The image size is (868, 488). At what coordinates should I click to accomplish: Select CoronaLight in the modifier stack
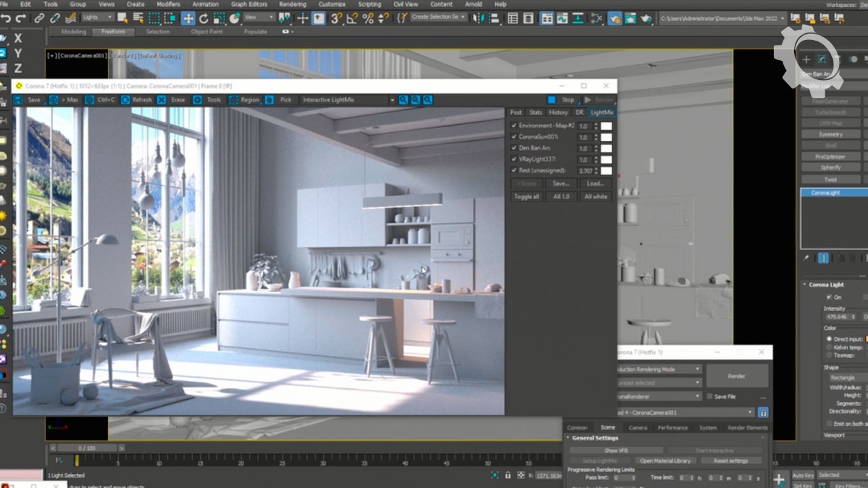click(x=834, y=193)
